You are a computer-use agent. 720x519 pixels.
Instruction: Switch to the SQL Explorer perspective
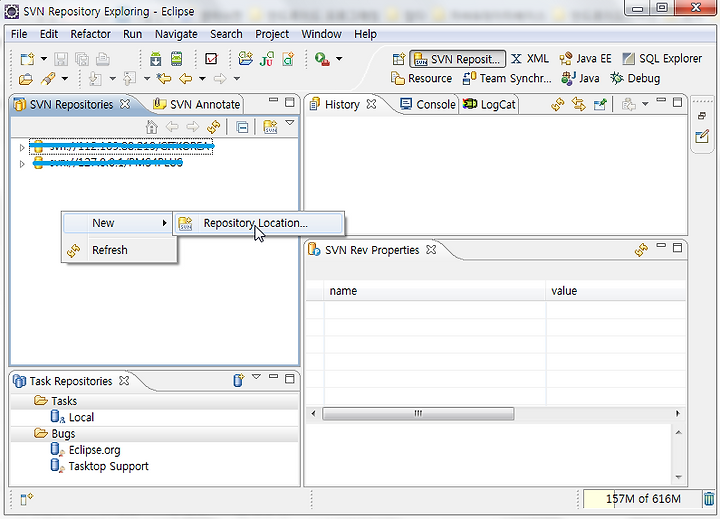coord(662,59)
